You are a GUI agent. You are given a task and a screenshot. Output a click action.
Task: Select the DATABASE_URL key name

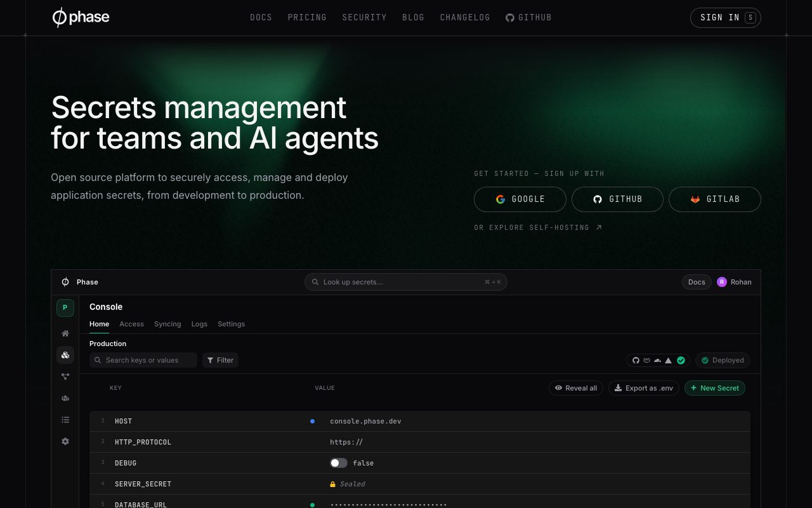141,505
